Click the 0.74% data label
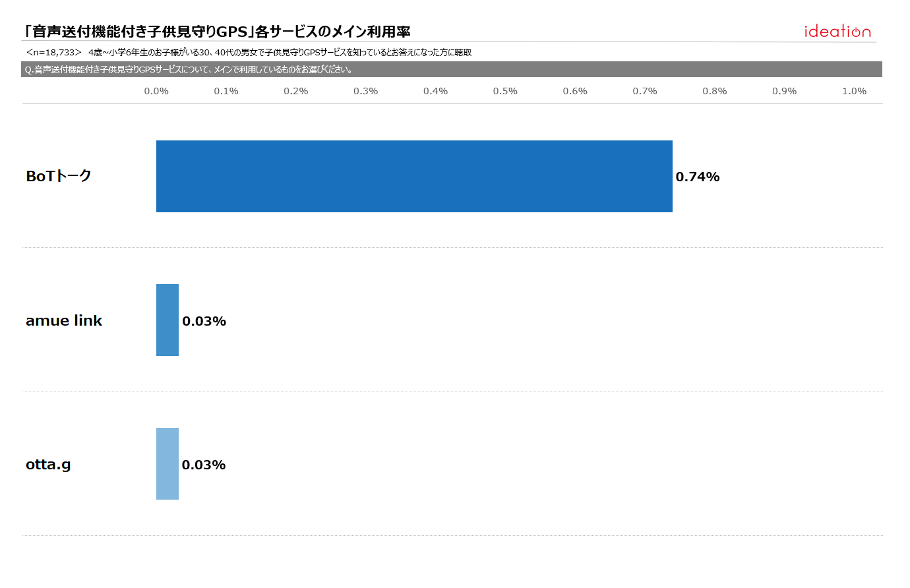 point(698,177)
